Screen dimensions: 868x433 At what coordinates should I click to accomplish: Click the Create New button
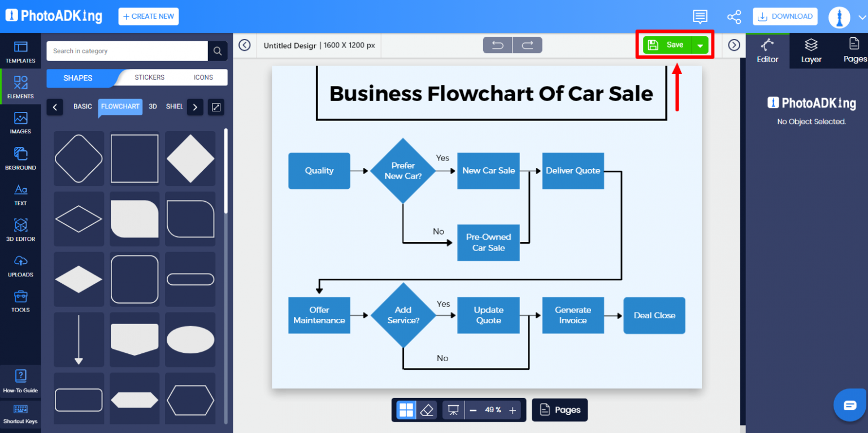(x=148, y=16)
